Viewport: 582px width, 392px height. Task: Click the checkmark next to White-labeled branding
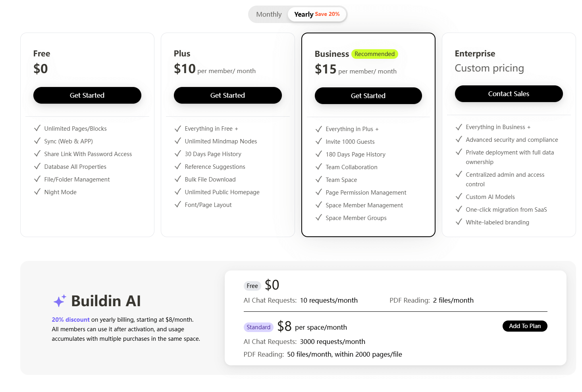pos(459,222)
